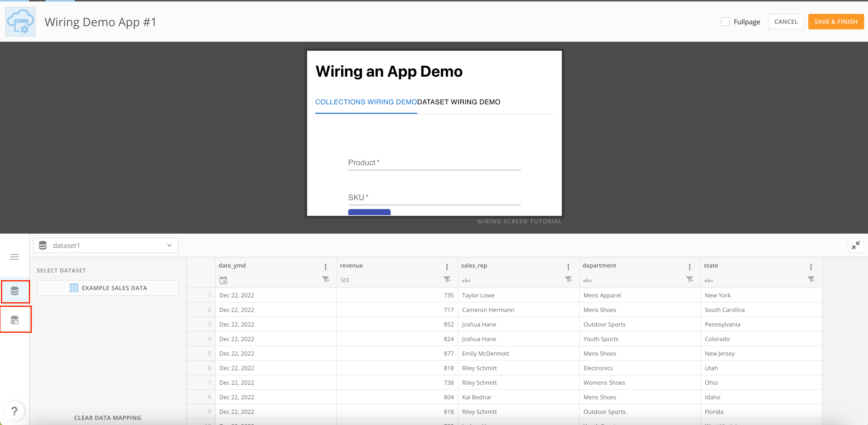Add filter on date_ymd column
The height and width of the screenshot is (425, 868).
pos(325,279)
